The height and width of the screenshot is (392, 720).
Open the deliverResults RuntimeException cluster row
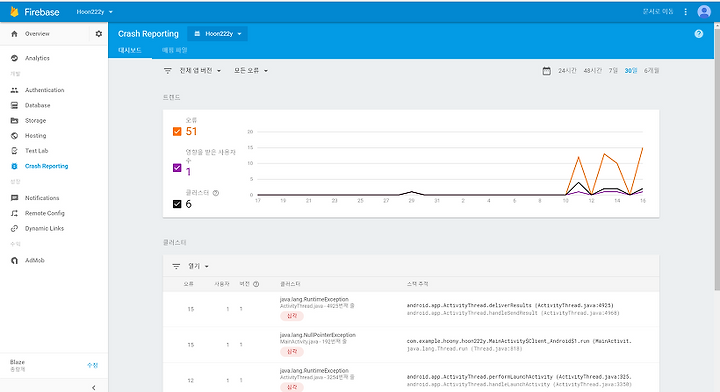[411, 309]
